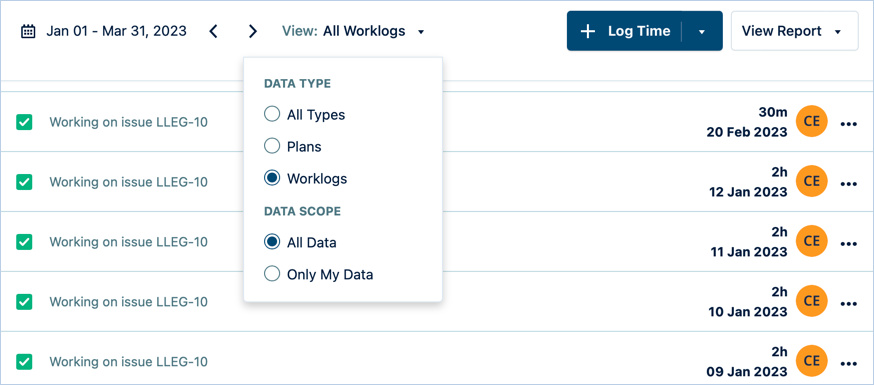
Task: Open the Log Time dropdown arrow
Action: (x=702, y=32)
